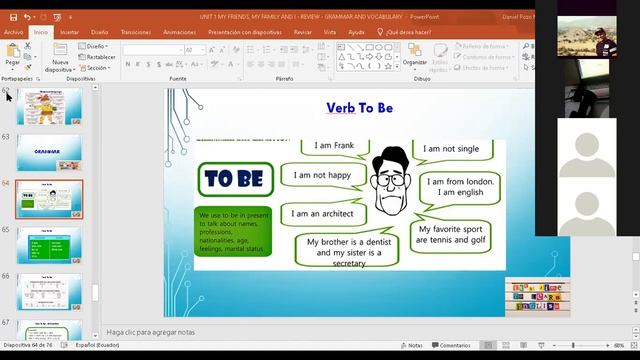Click the Cut scissors icon
The width and height of the screenshot is (640, 360).
(x=28, y=46)
